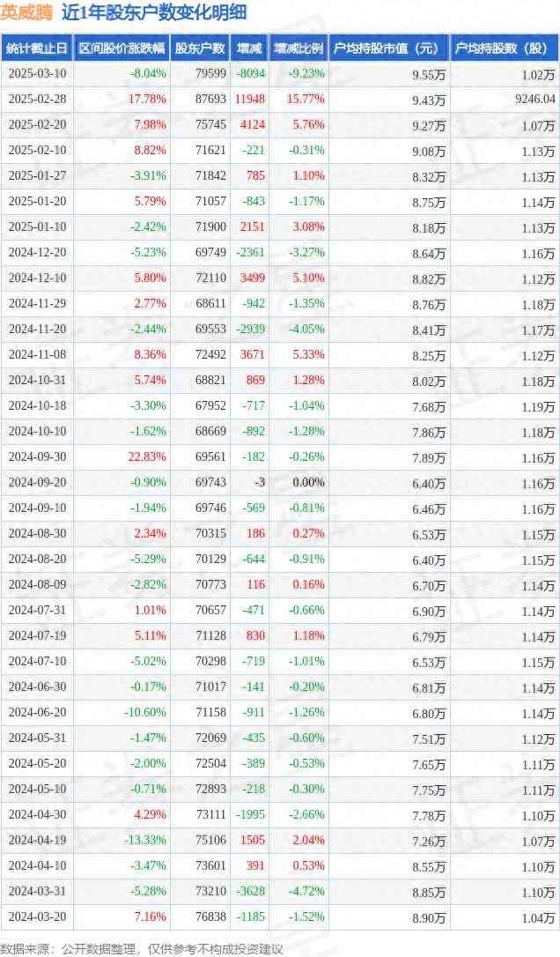Click the 11948 shareholder increase value
The image size is (560, 957).
pos(249,100)
